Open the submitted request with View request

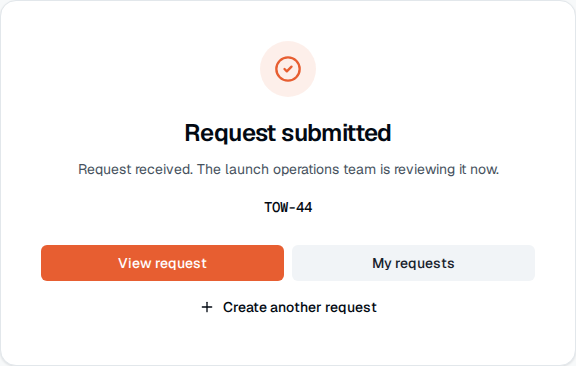[x=162, y=263]
